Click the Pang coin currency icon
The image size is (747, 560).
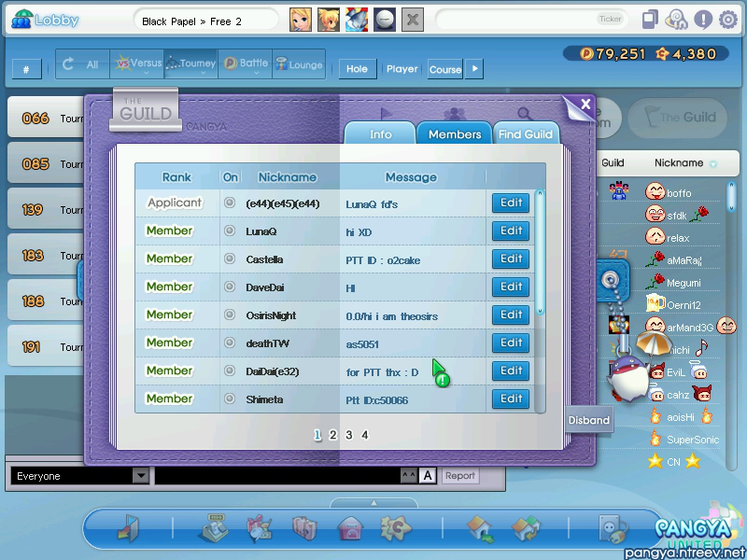click(586, 54)
